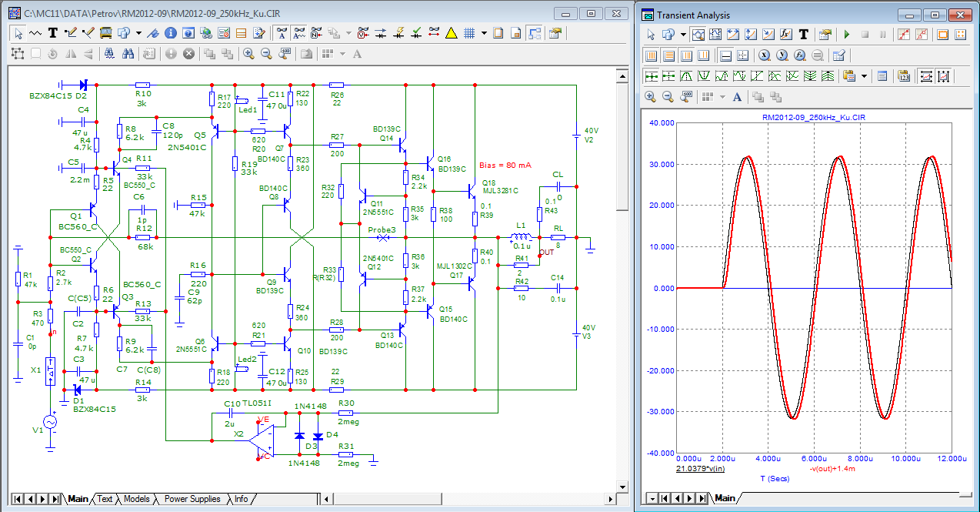Click the zoom-in magnifier in schematic toolbar
This screenshot has width=980, height=512.
248,53
